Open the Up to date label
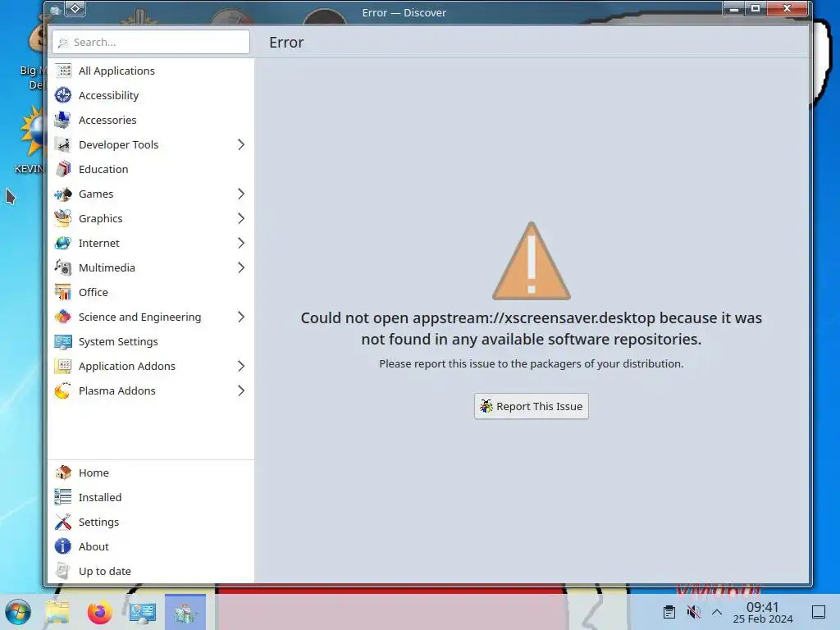840x630 pixels. (105, 571)
